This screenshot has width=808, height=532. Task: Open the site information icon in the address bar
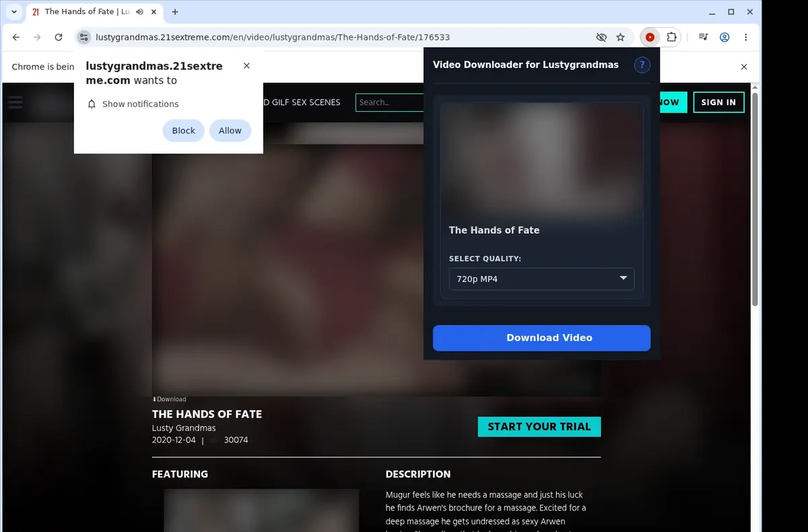(x=83, y=37)
